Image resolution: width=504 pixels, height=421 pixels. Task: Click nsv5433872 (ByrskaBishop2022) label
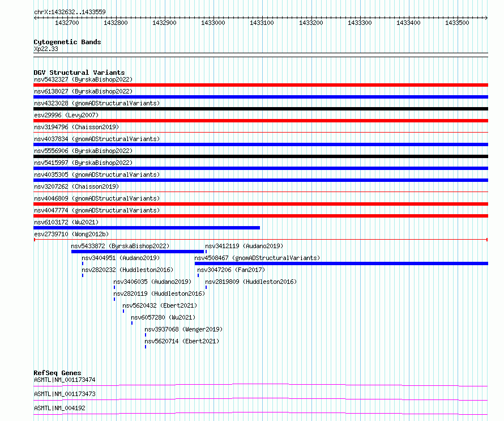click(x=120, y=246)
